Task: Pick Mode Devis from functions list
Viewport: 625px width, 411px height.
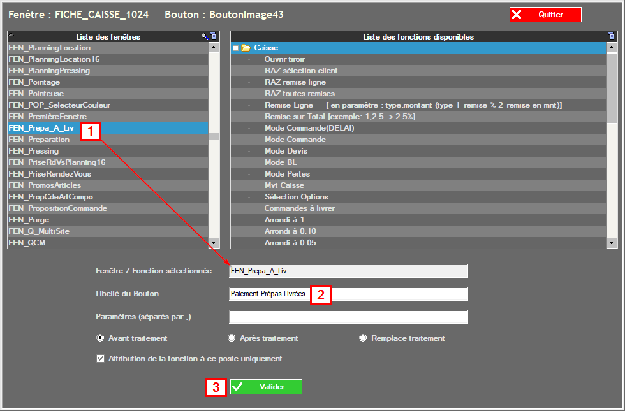Action: (279, 151)
